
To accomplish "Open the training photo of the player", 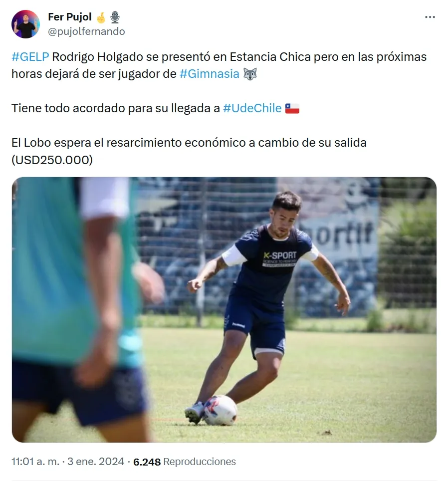I will [x=224, y=309].
